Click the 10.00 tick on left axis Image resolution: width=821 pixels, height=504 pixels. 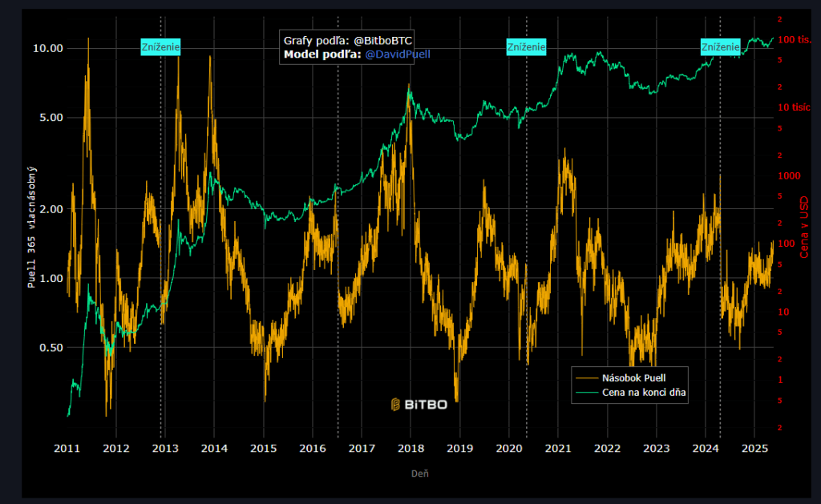47,48
